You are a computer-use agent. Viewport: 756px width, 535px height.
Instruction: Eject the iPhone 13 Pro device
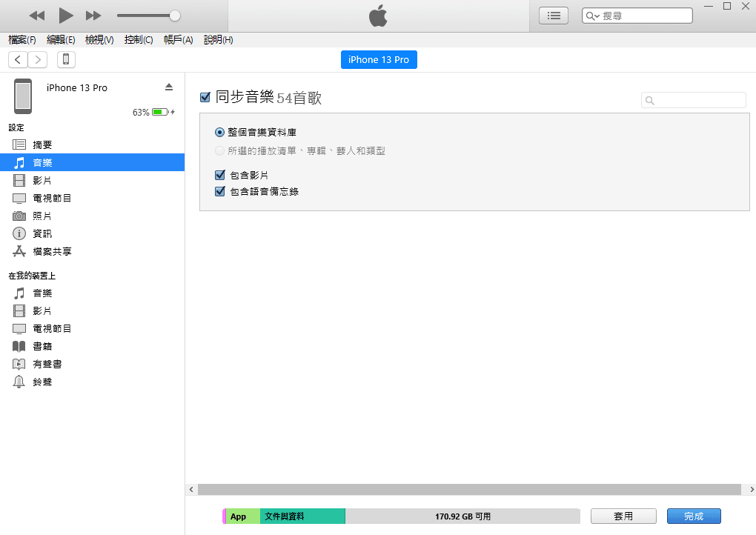[x=169, y=87]
